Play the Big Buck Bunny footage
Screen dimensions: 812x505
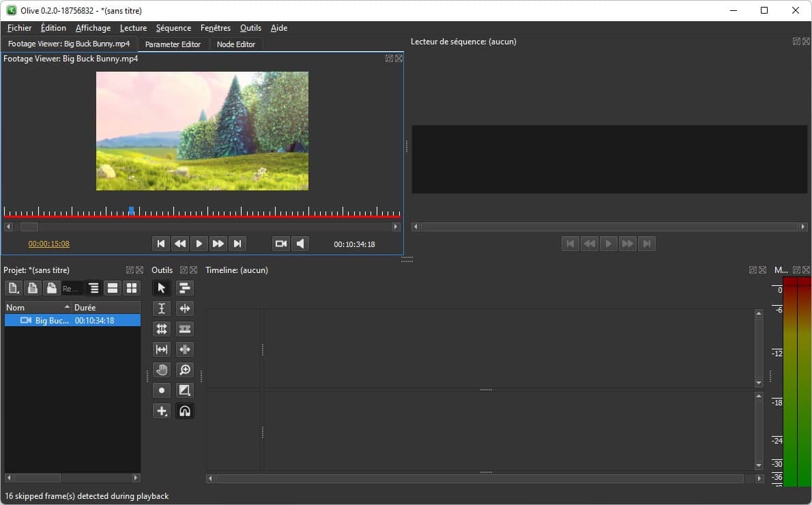coord(199,244)
